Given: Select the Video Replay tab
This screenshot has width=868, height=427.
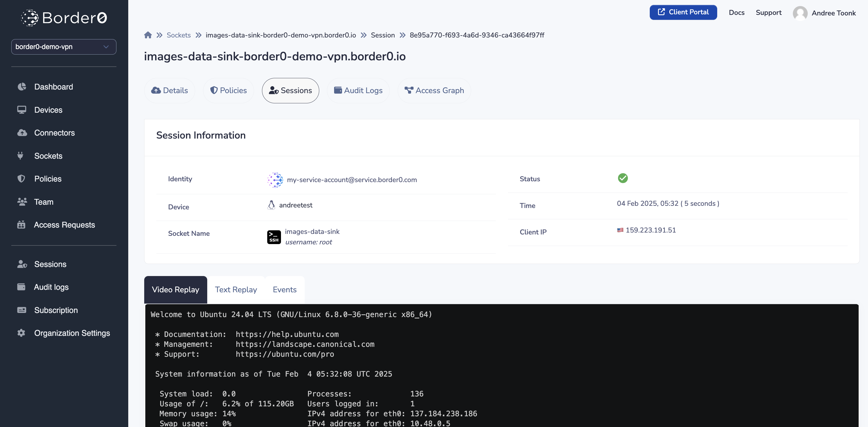Looking at the screenshot, I should 176,290.
